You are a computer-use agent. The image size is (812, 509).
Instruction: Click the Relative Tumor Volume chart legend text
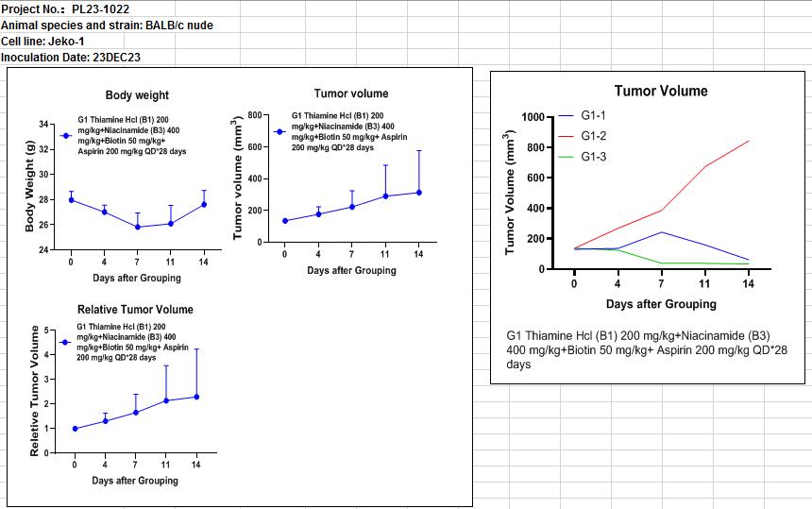point(132,342)
